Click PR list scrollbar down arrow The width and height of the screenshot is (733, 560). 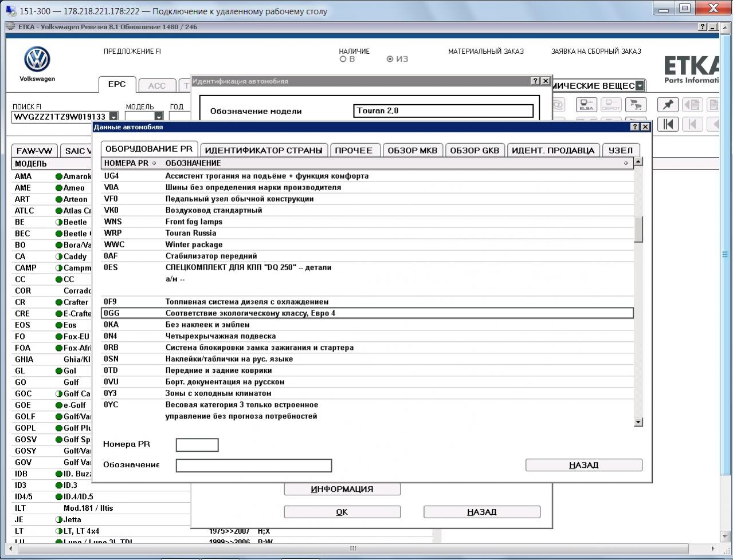click(x=638, y=422)
